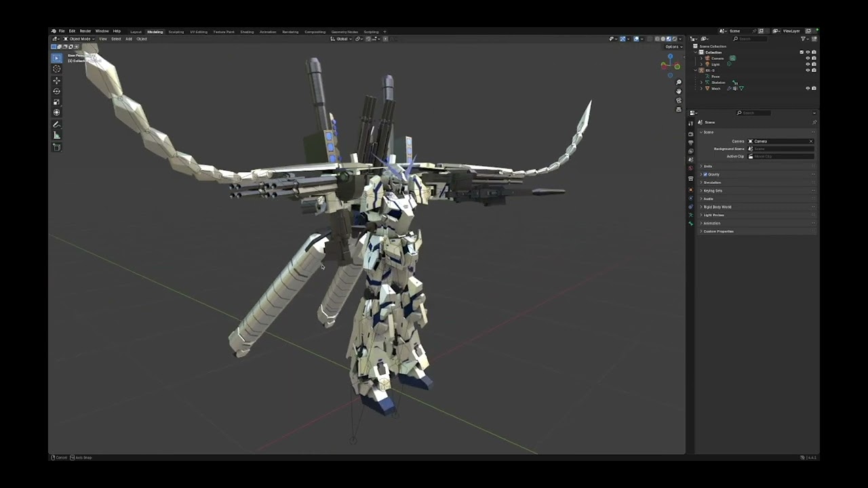Expand the Simulation panel

click(x=712, y=182)
